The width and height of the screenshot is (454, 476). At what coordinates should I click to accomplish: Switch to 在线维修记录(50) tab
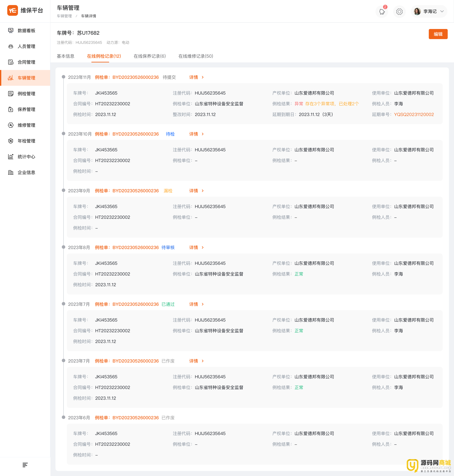click(x=195, y=56)
